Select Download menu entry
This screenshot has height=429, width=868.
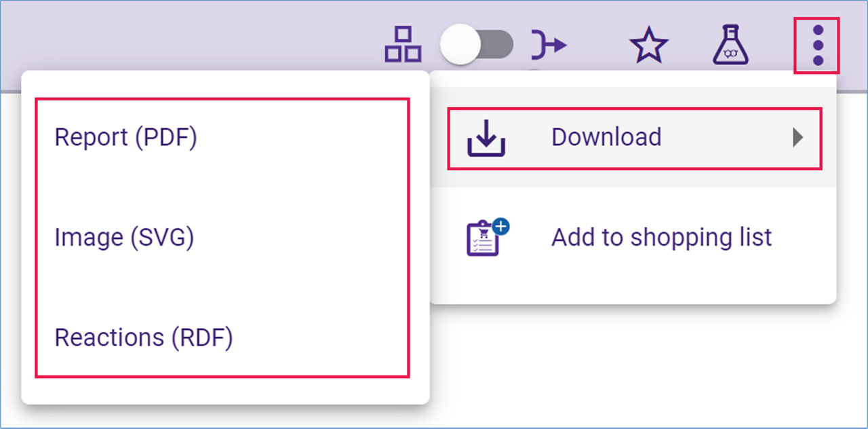[635, 138]
